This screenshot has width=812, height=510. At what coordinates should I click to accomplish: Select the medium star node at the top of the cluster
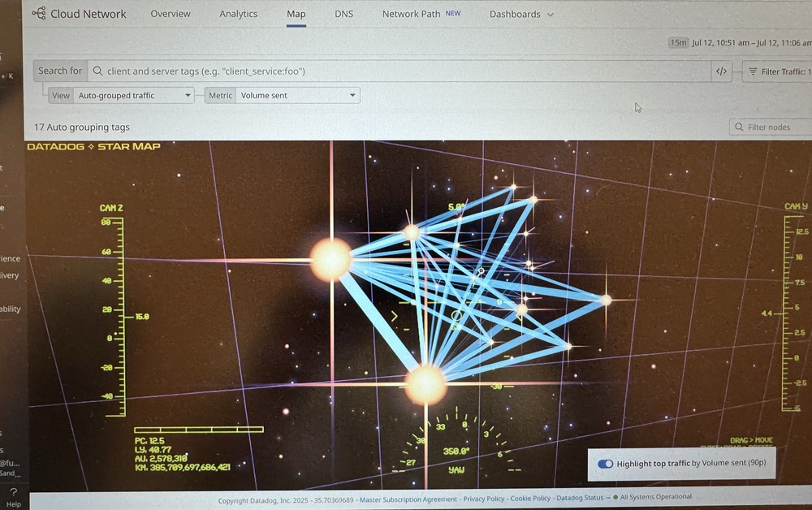[412, 232]
